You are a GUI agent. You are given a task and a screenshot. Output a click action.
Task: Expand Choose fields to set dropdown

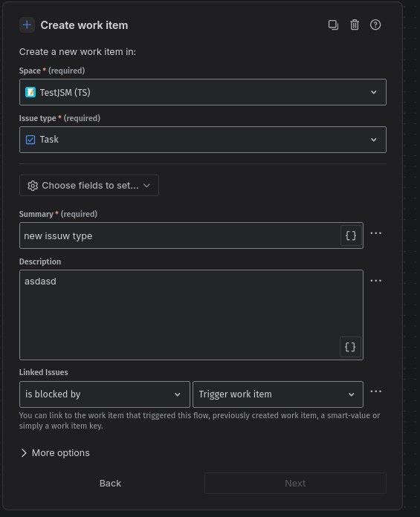(x=89, y=186)
